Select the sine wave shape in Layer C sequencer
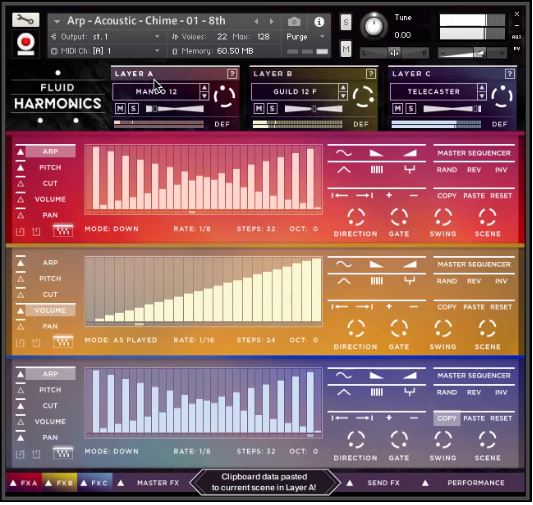The height and width of the screenshot is (505, 533). tap(344, 376)
